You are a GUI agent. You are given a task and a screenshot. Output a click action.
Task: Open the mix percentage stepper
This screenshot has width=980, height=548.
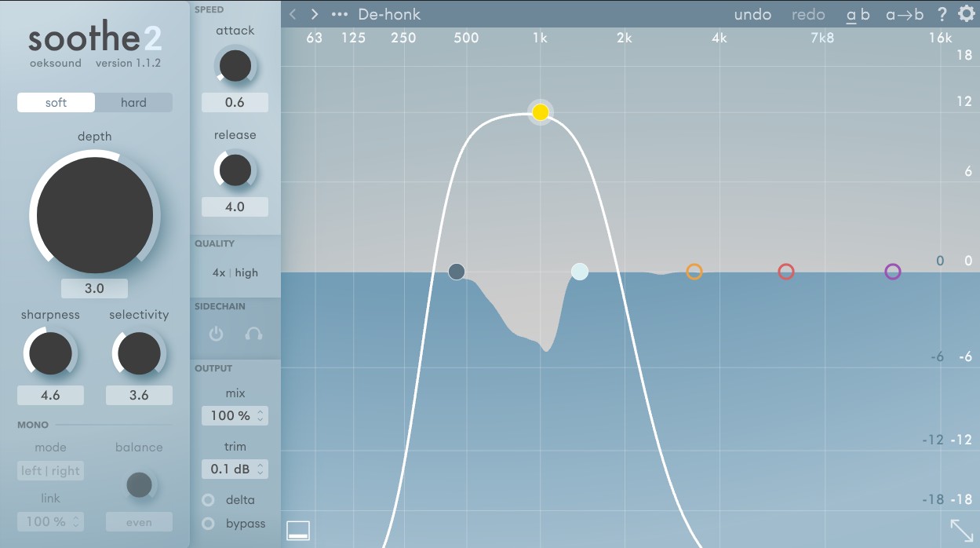pyautogui.click(x=235, y=415)
